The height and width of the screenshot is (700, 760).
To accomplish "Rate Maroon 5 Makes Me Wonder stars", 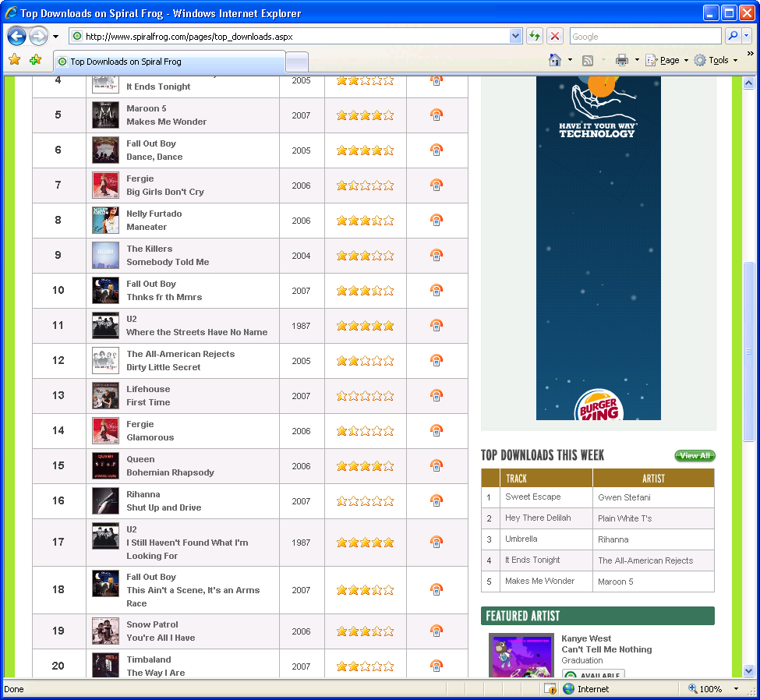I will (365, 115).
